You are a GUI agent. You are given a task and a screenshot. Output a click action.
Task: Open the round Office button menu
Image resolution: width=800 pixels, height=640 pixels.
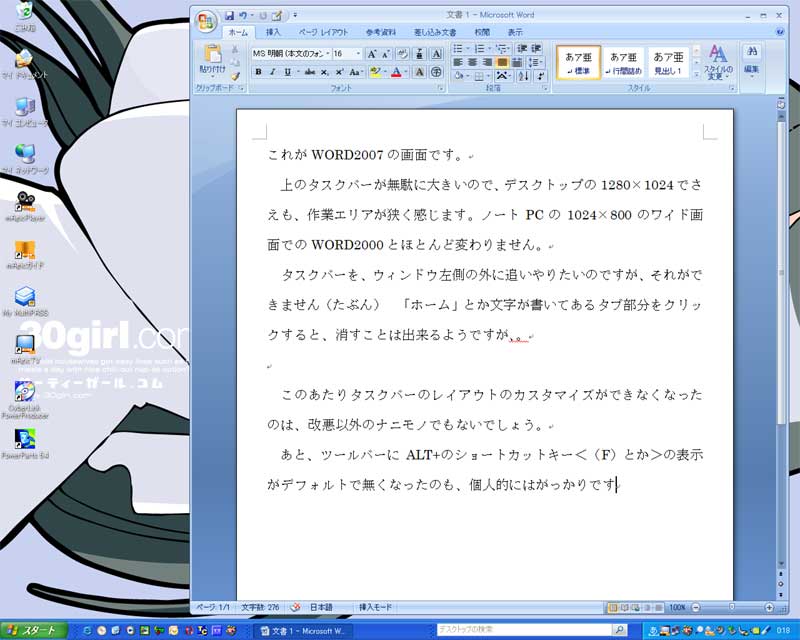tap(207, 21)
